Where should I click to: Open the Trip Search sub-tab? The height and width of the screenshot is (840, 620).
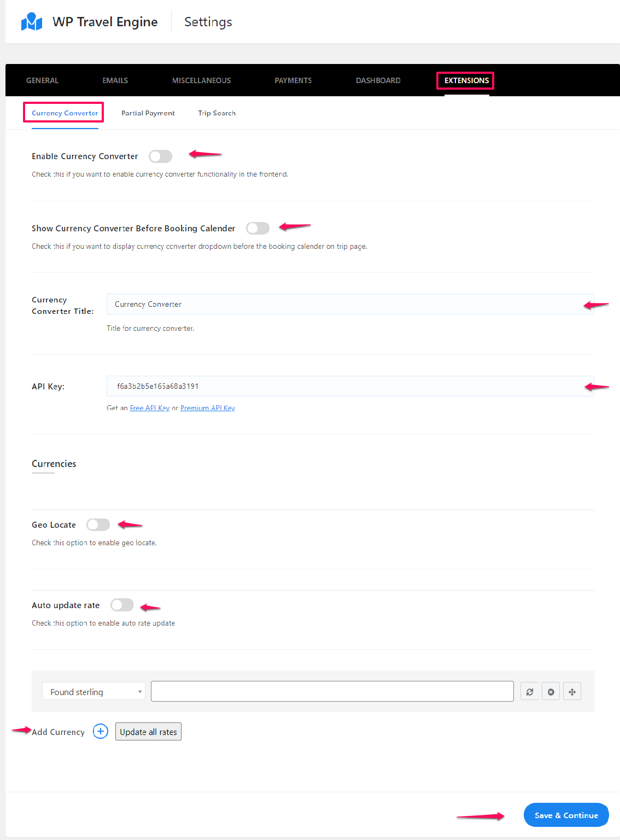click(x=217, y=113)
